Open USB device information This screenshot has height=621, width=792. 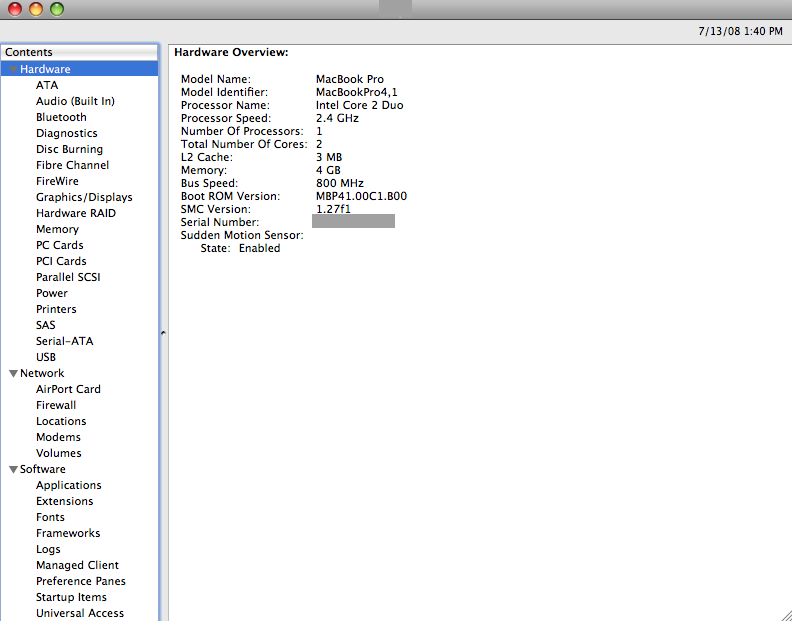pyautogui.click(x=46, y=357)
